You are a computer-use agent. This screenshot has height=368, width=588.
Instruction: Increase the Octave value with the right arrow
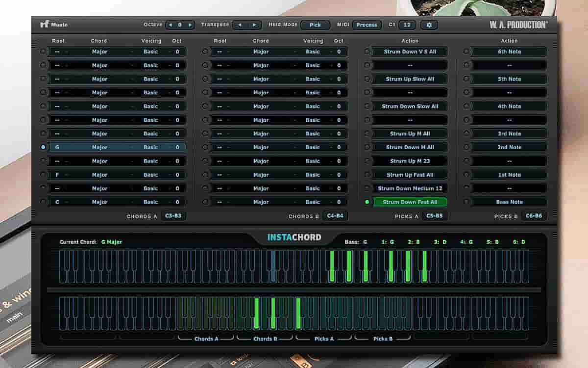tap(190, 25)
